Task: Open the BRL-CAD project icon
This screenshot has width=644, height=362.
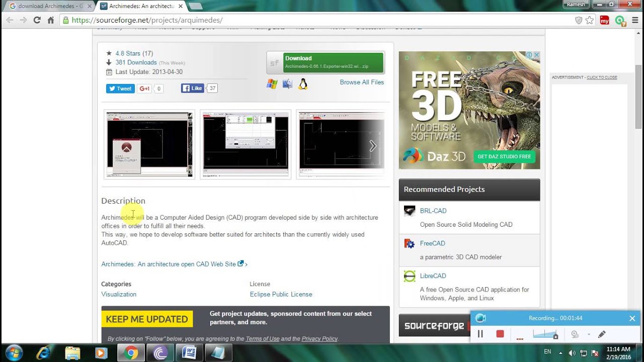Action: coord(410,211)
